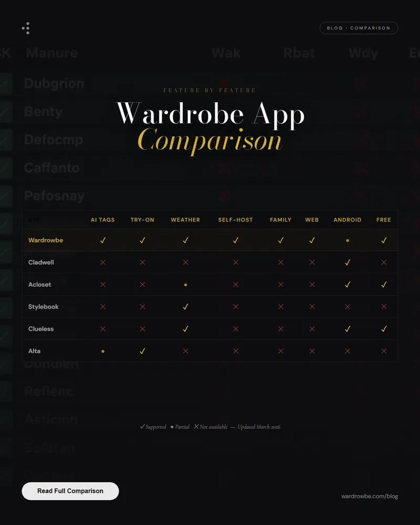Click the WEATHER checkmark for Stylebook
Screen dimensions: 420x525
185,307
